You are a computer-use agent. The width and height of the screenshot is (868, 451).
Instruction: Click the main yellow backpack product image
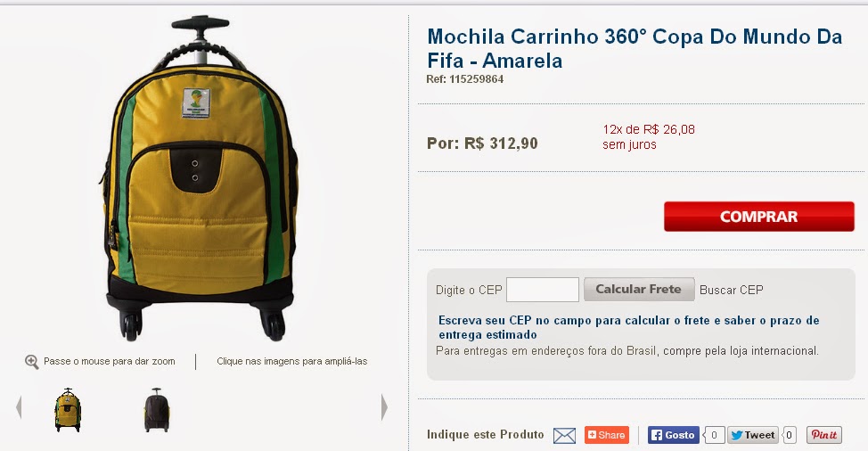[x=200, y=179]
